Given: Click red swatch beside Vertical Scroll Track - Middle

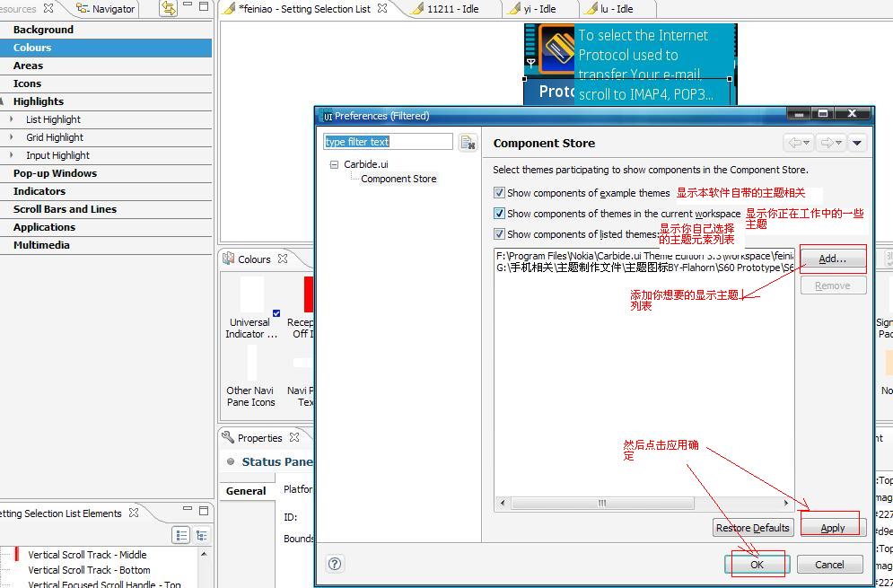Looking at the screenshot, I should pyautogui.click(x=16, y=554).
